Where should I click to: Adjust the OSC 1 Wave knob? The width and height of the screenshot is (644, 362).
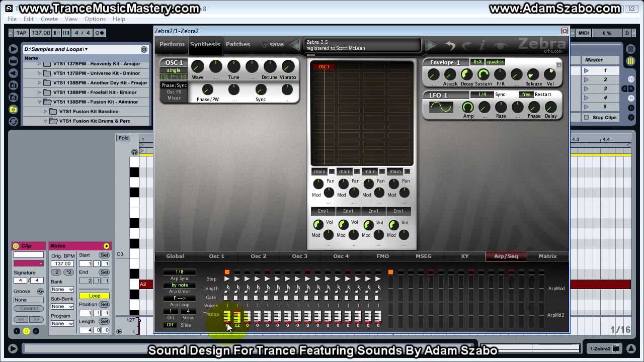pyautogui.click(x=197, y=66)
